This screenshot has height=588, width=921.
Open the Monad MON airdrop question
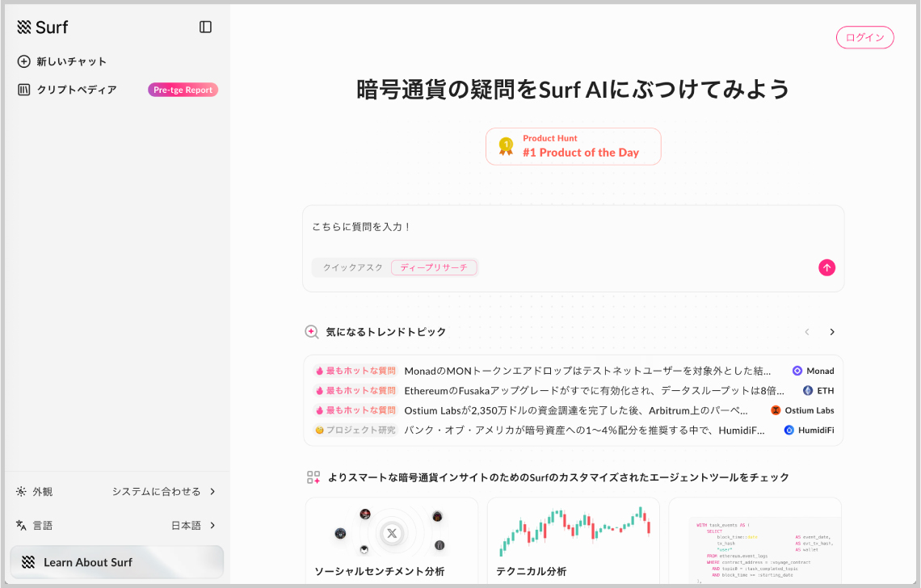tap(587, 371)
